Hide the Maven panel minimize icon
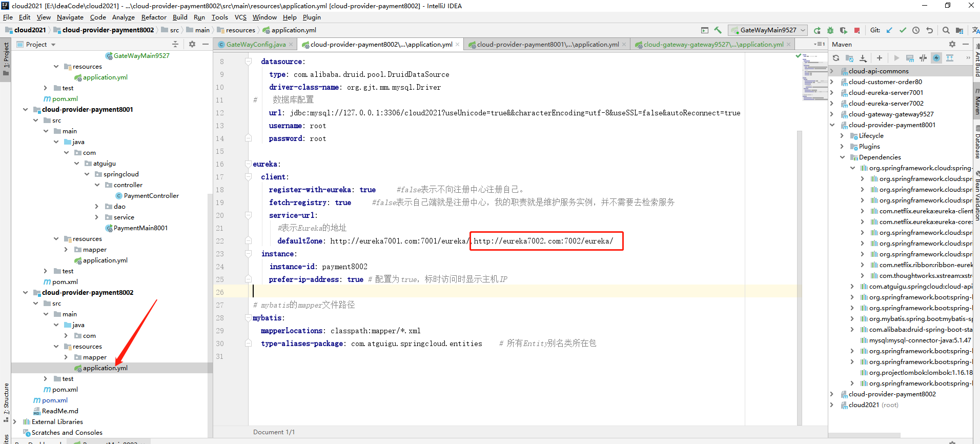Viewport: 980px width, 444px height. coord(966,44)
